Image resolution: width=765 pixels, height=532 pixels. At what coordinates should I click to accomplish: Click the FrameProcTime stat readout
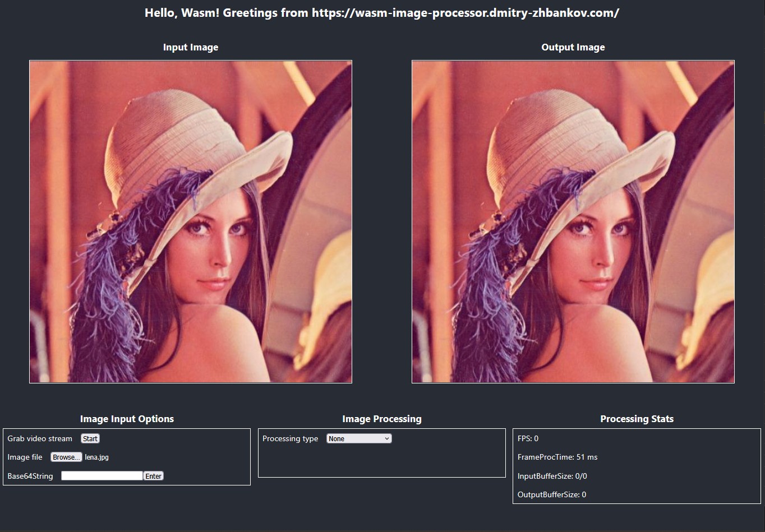(x=557, y=457)
